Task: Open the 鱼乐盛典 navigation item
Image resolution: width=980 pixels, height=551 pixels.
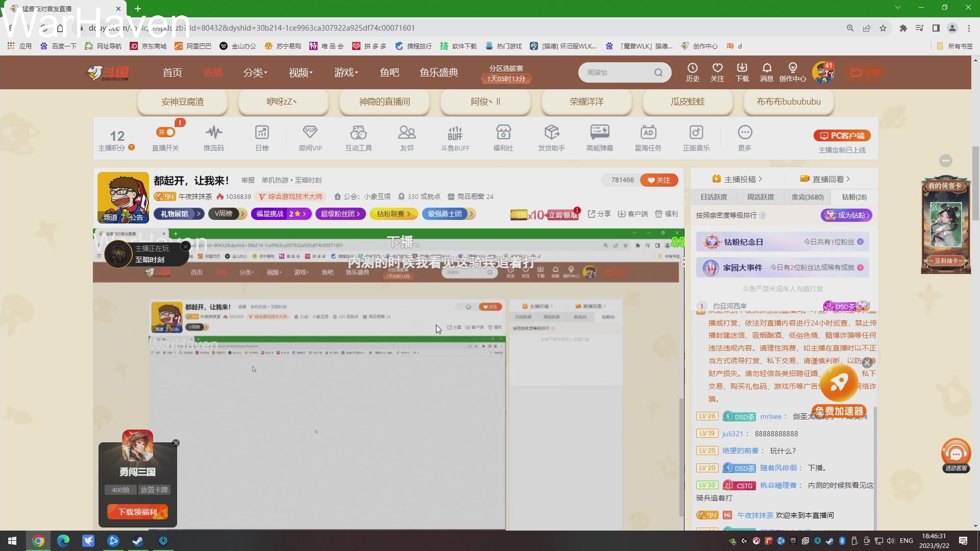Action: tap(439, 72)
